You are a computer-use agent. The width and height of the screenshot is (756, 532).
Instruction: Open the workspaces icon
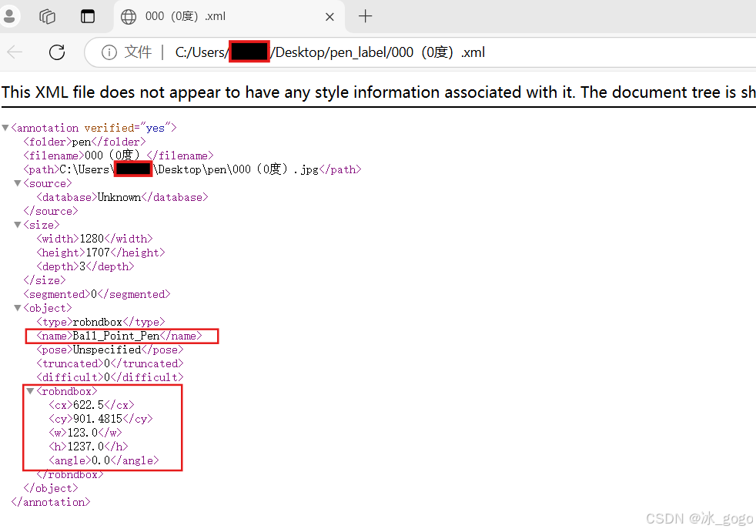(x=47, y=16)
